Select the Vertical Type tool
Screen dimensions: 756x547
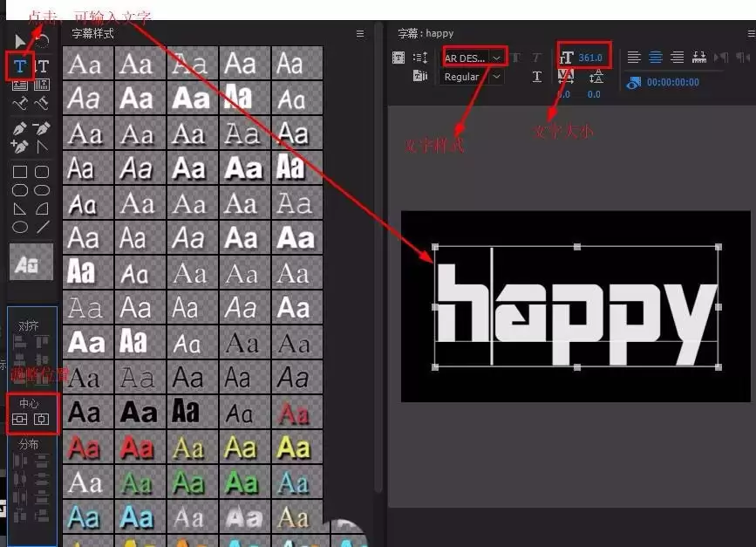click(x=42, y=66)
